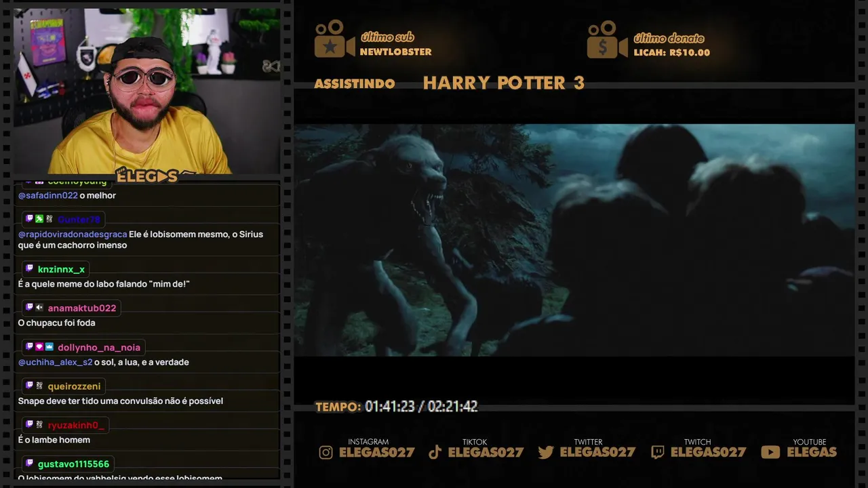Click the YouTube play logo icon
The height and width of the screenshot is (488, 868).
pos(770,453)
